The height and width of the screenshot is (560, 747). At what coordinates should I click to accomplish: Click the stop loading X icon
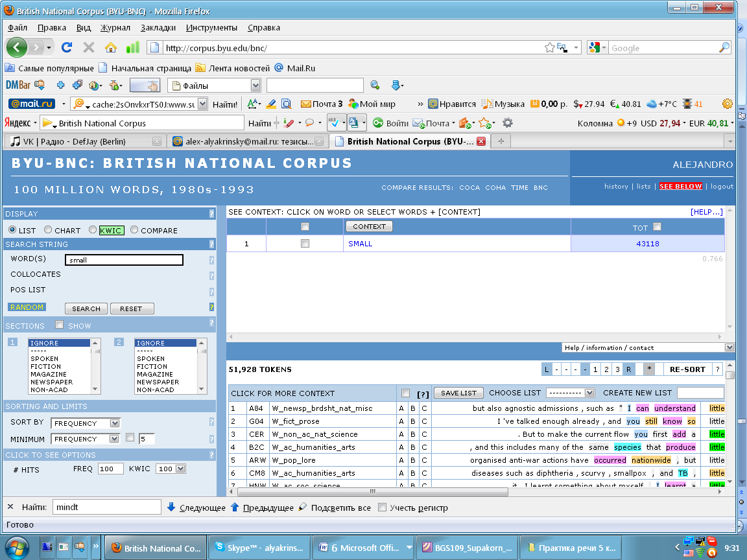(x=89, y=47)
